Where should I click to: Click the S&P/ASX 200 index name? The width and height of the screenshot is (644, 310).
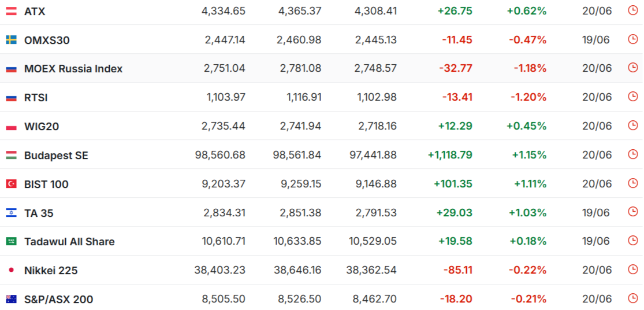tap(59, 300)
